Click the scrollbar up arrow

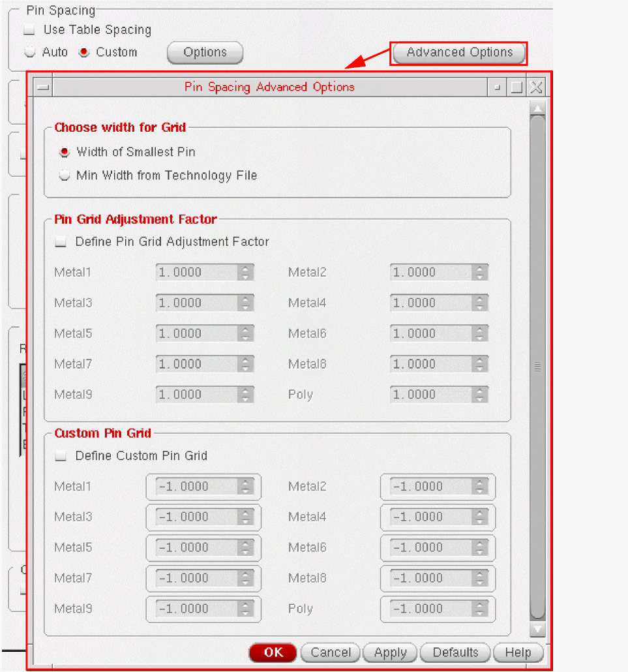click(x=537, y=108)
